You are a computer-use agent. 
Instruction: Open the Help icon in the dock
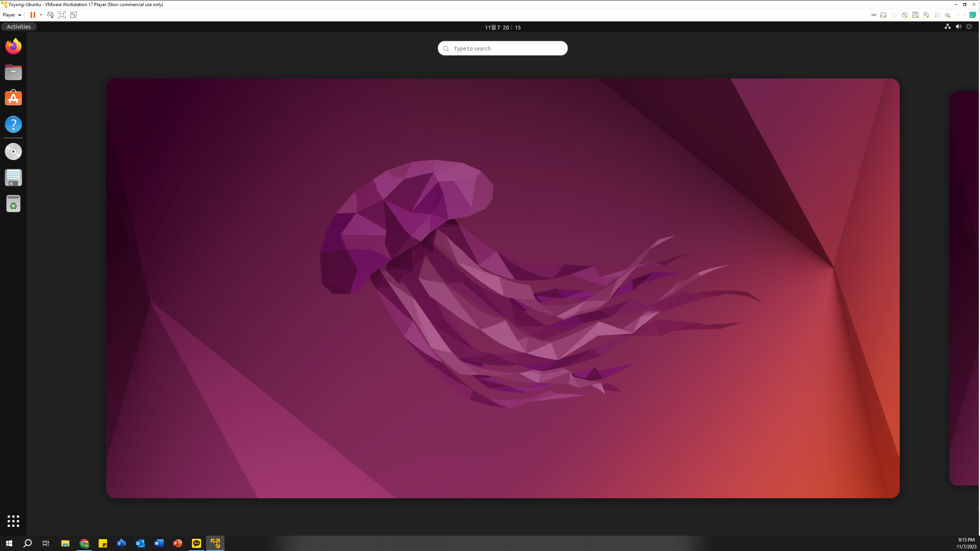(13, 124)
